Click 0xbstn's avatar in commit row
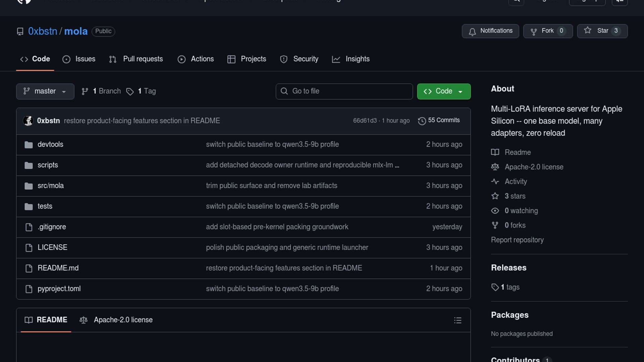The image size is (644, 362). coord(28,121)
